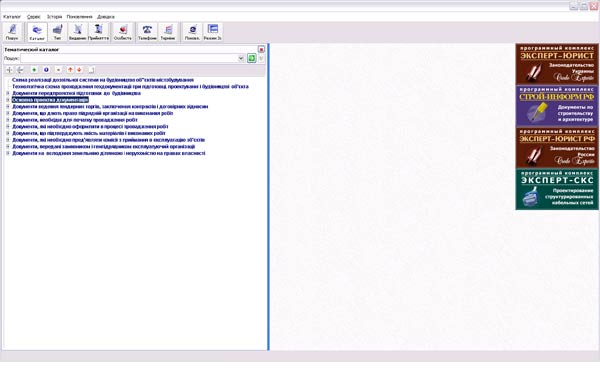Image resolution: width=600 pixels, height=375 pixels.
Task: Click the small minus icon in catalog toolbar
Action: [58, 70]
